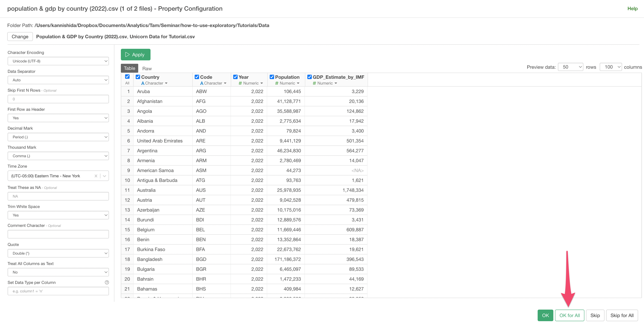Click the help question mark icon
Viewport: 644px width, 324px height.
(107, 282)
